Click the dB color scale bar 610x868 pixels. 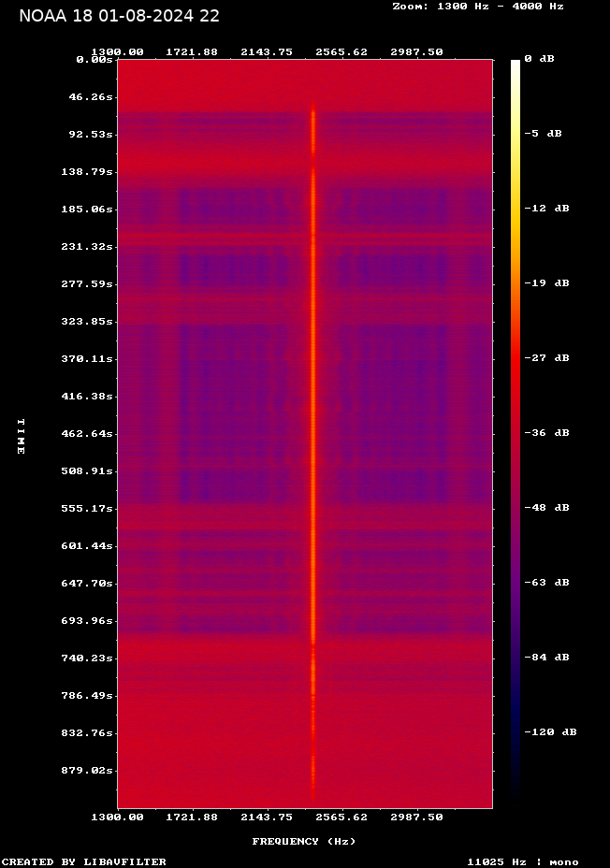pos(516,432)
